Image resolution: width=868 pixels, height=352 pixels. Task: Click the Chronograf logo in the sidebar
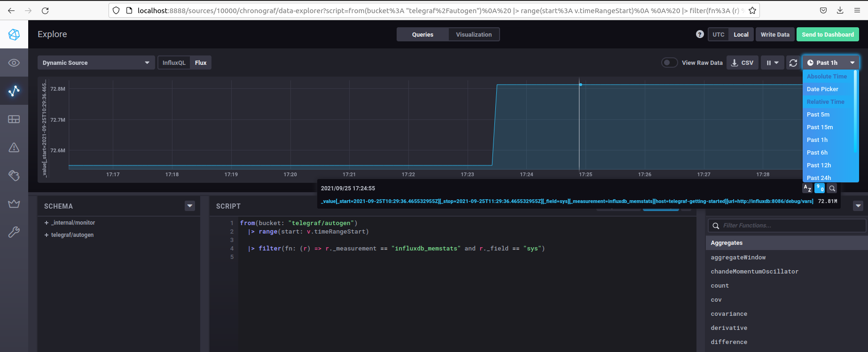(x=14, y=34)
